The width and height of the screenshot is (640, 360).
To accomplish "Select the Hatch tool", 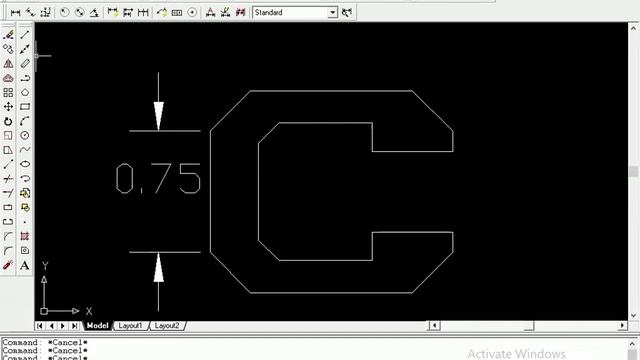I will tap(25, 236).
